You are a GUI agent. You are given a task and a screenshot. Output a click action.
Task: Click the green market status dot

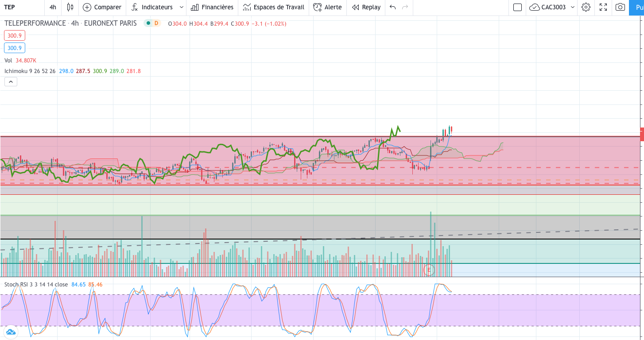coord(148,23)
